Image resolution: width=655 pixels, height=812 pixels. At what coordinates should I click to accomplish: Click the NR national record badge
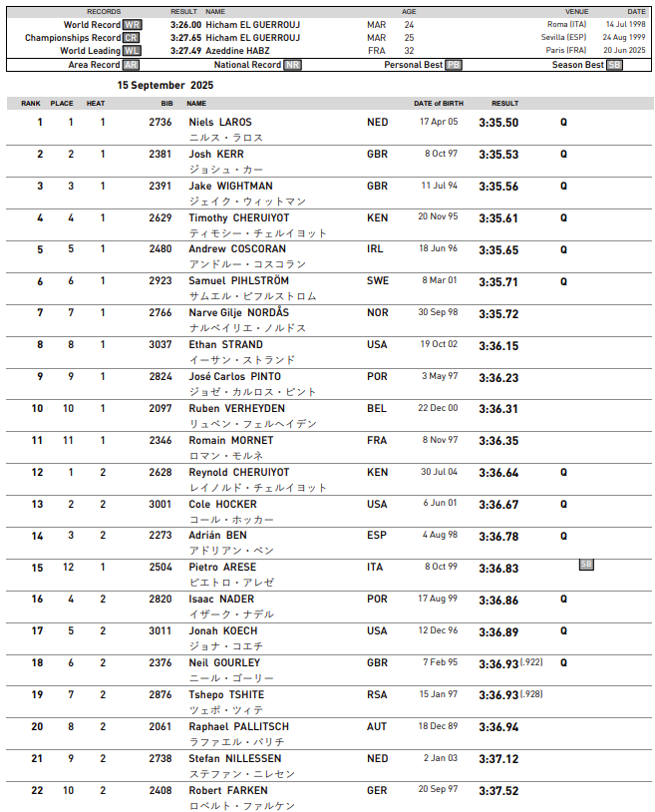click(x=292, y=65)
